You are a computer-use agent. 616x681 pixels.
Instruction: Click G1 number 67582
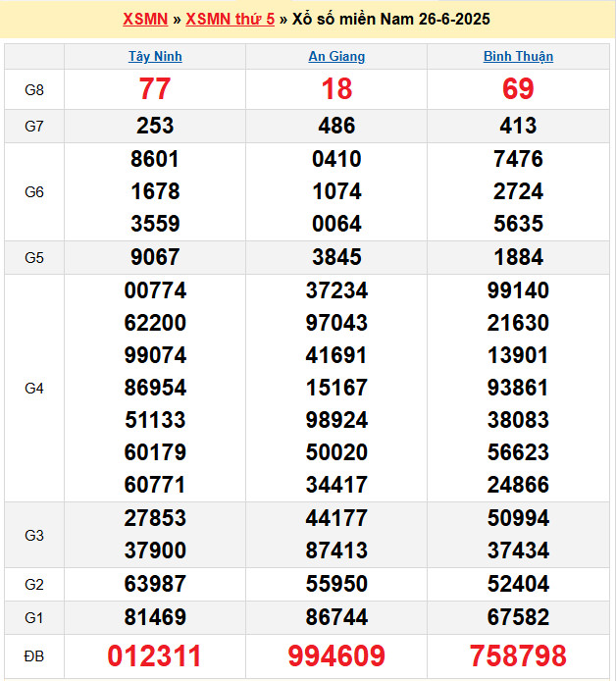click(x=518, y=617)
